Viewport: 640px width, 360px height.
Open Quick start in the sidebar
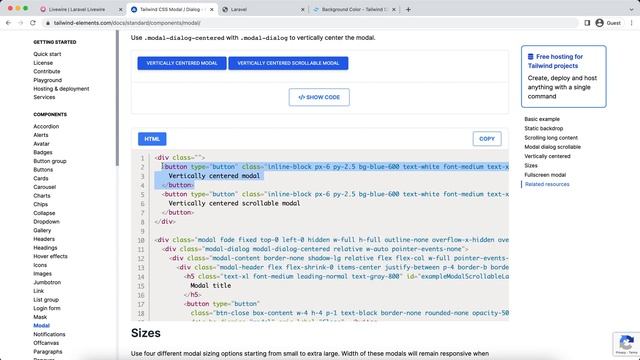[x=47, y=54]
